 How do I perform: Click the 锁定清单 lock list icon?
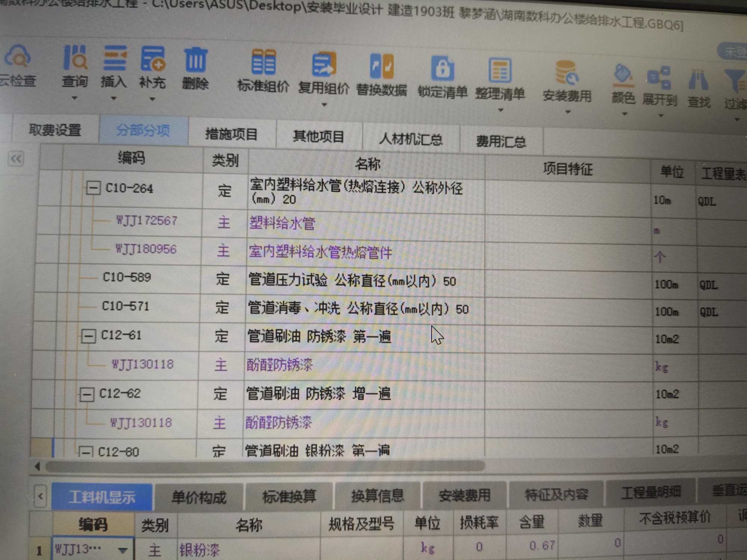[x=443, y=68]
